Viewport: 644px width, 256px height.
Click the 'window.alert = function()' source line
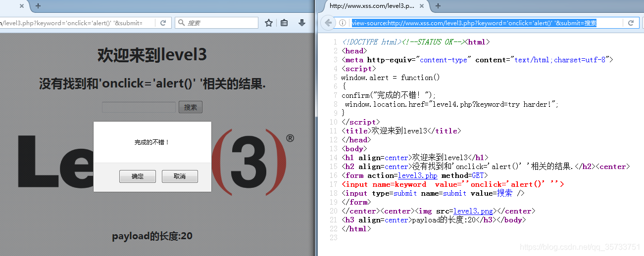coord(390,78)
